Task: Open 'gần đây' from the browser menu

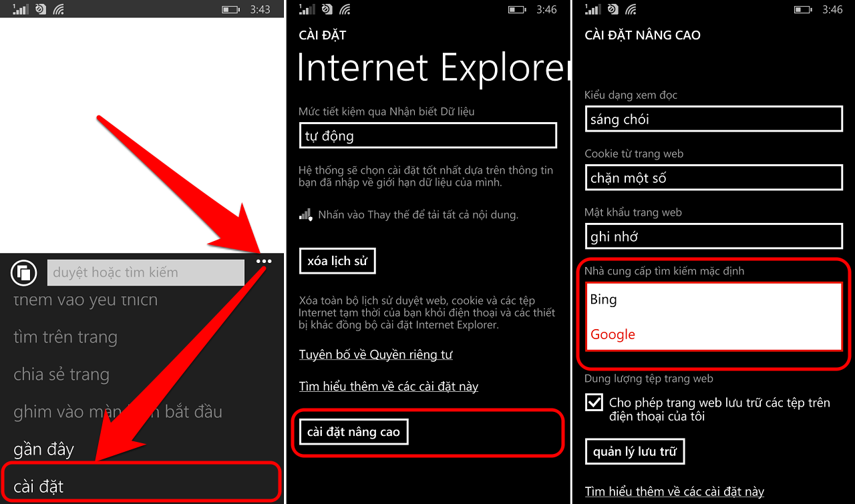Action: tap(43, 449)
